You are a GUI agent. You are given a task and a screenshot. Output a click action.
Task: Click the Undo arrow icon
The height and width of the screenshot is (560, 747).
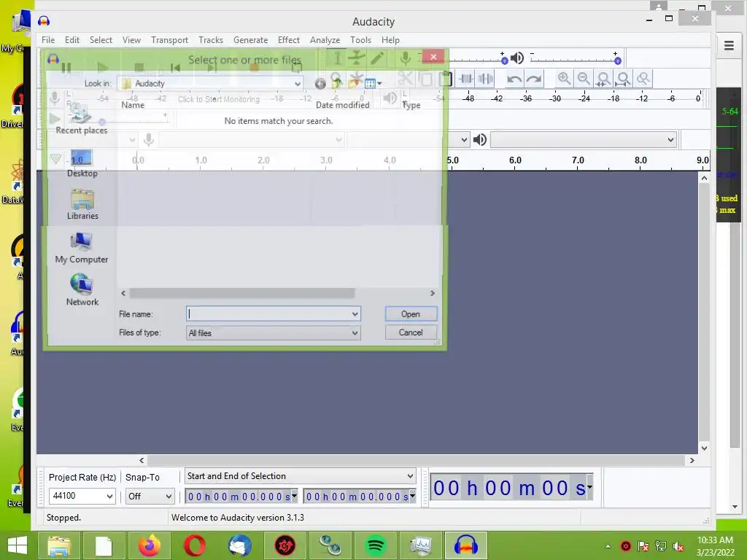pos(514,79)
